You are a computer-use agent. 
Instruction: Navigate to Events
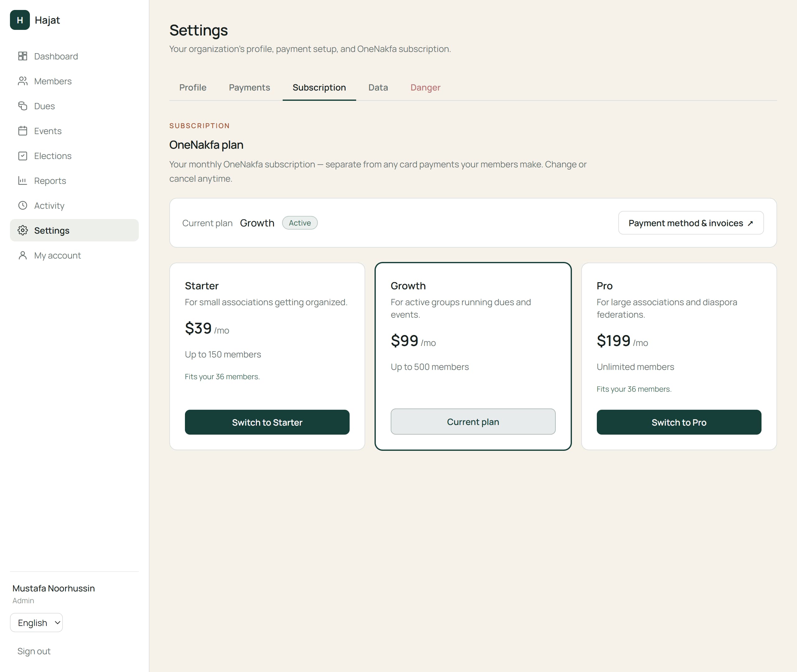coord(74,131)
